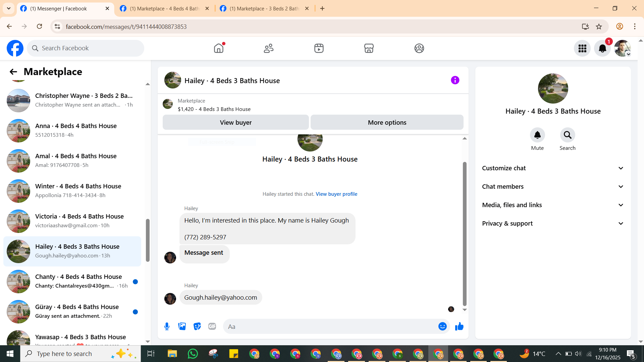Click the (772) 289-5297 phone number
The image size is (644, 362).
(x=205, y=237)
